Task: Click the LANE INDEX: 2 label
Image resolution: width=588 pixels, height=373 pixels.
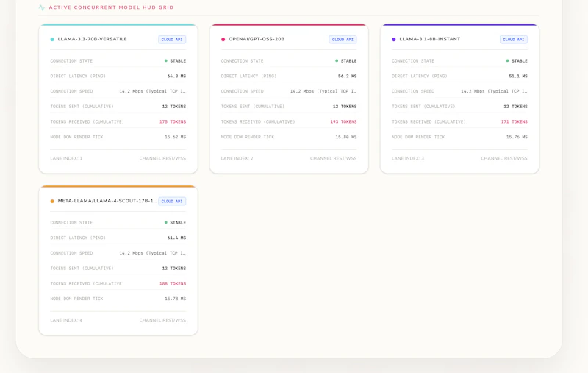Action: click(x=237, y=158)
